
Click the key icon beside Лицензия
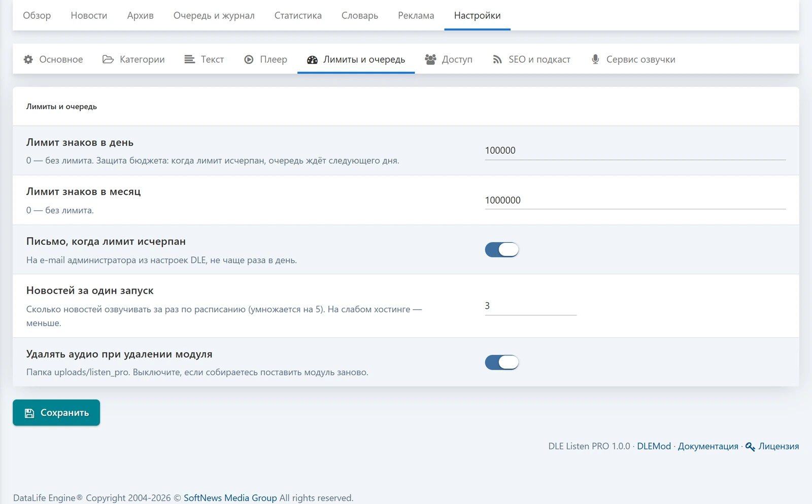coord(750,447)
